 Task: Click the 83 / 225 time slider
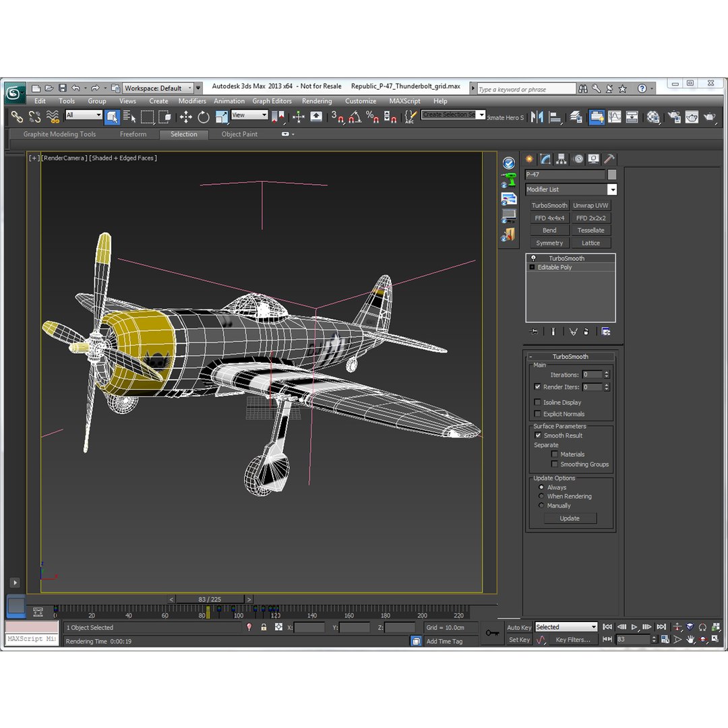(210, 599)
